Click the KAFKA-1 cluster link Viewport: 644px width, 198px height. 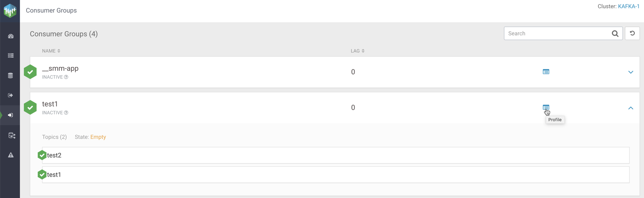(x=629, y=6)
